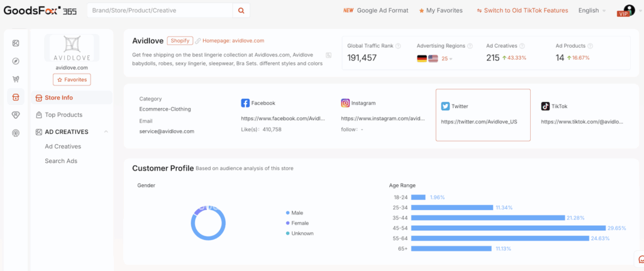Open the compass discover icon in left rail

click(x=16, y=61)
